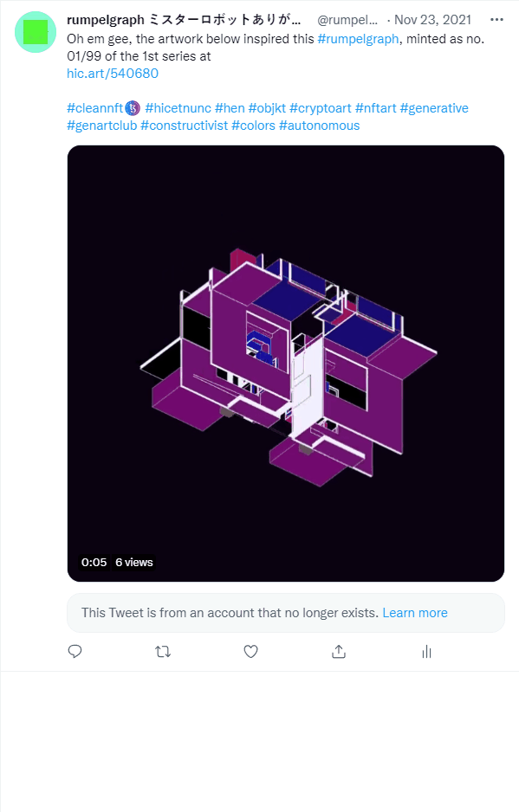Like the tweet with heart icon

[x=251, y=652]
